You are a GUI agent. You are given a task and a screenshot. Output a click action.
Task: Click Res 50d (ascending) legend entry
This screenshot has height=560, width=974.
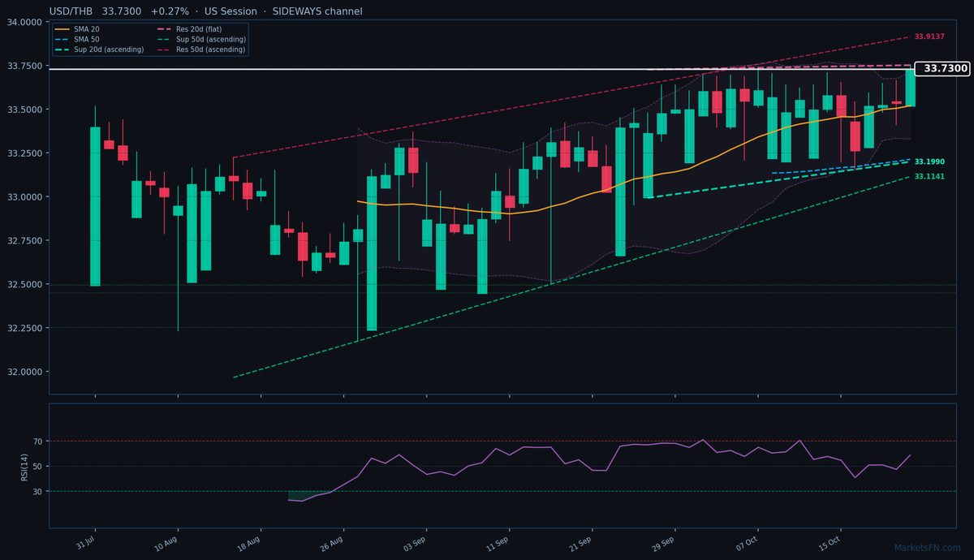(x=200, y=50)
